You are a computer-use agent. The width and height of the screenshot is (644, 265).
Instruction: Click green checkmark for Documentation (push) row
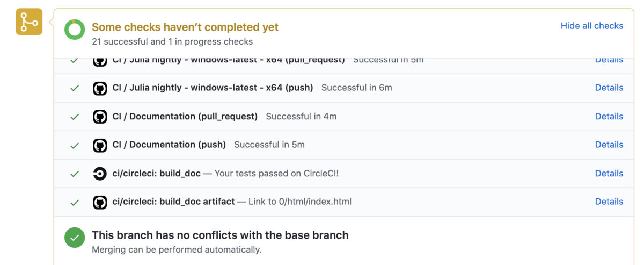click(x=75, y=145)
